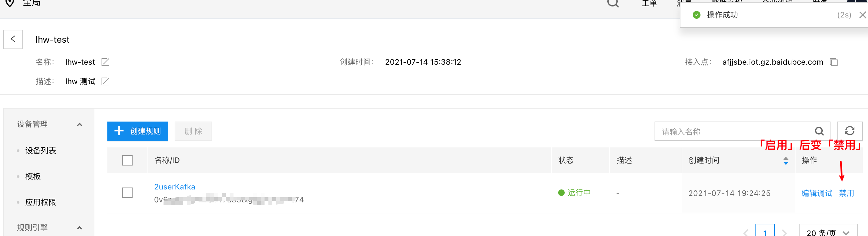Click the 创建规则 button
868x236 pixels.
(x=137, y=131)
